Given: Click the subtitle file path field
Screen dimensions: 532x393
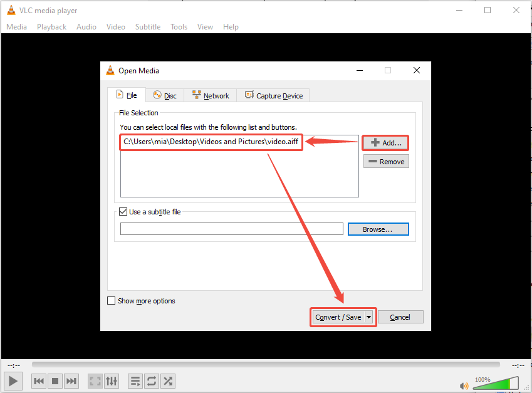Looking at the screenshot, I should [x=232, y=229].
